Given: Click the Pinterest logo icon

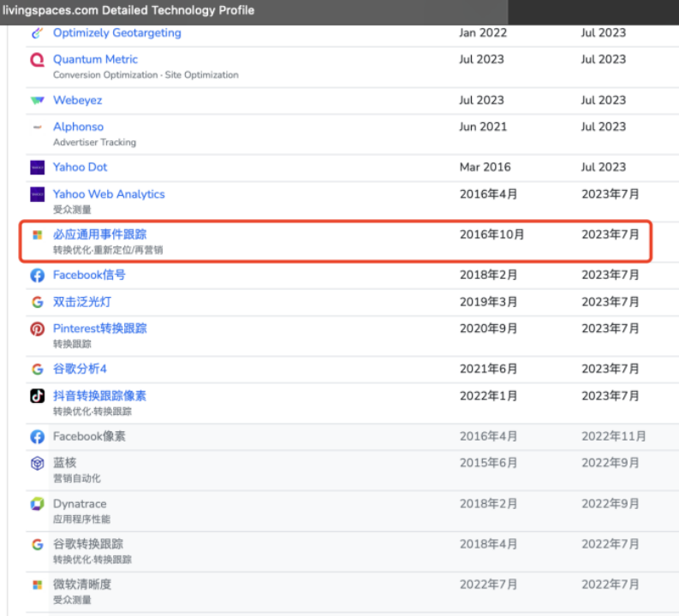Looking at the screenshot, I should 37,329.
